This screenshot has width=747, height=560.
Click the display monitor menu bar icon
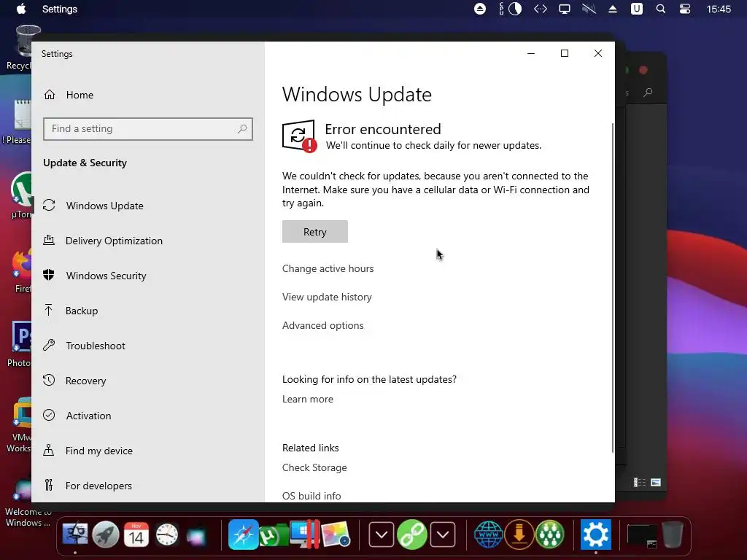[565, 9]
